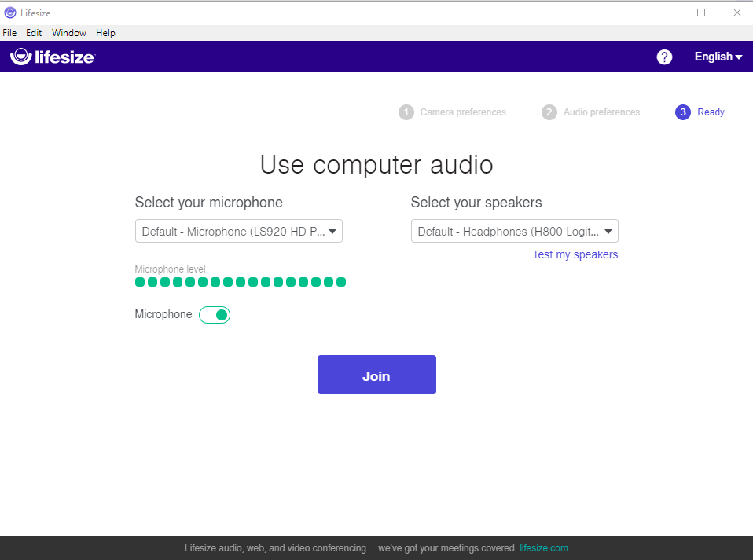Image resolution: width=753 pixels, height=560 pixels.
Task: Click the Test my speakers link
Action: tap(575, 254)
